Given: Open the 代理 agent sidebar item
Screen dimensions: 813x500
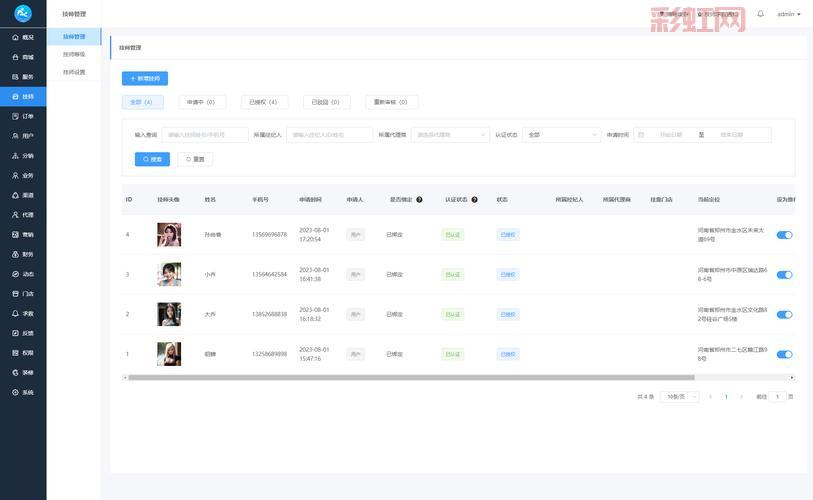Looking at the screenshot, I should (x=23, y=215).
